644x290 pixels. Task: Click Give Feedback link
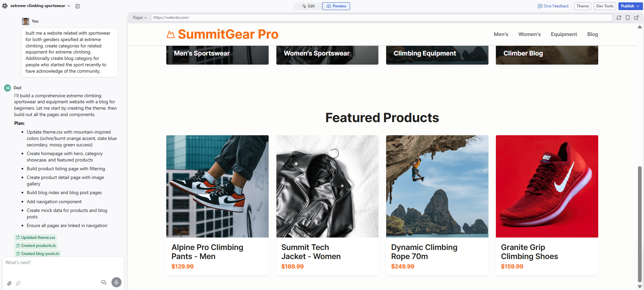click(553, 6)
